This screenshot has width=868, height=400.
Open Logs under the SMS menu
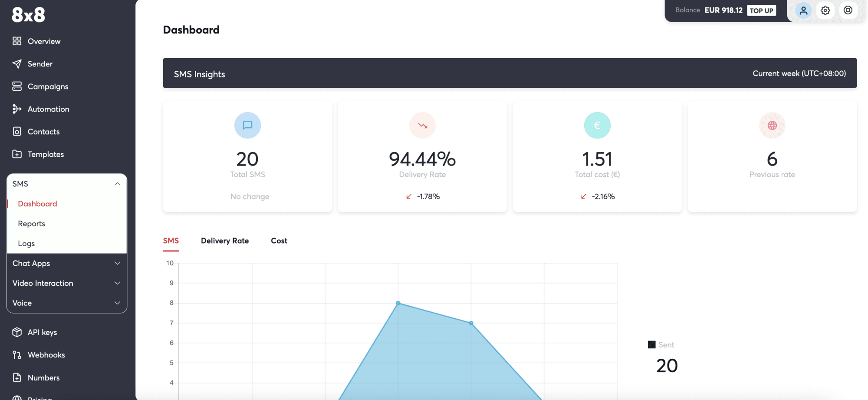pyautogui.click(x=26, y=244)
